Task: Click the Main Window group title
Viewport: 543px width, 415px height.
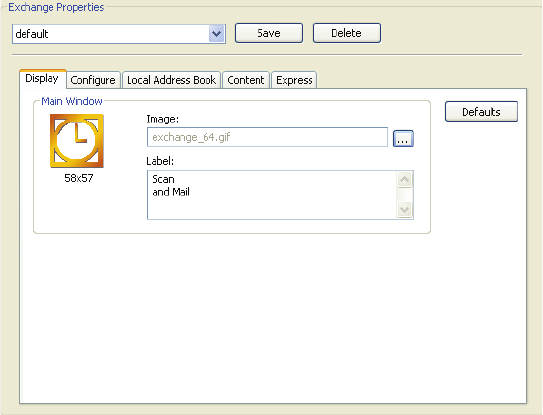Action: (72, 101)
